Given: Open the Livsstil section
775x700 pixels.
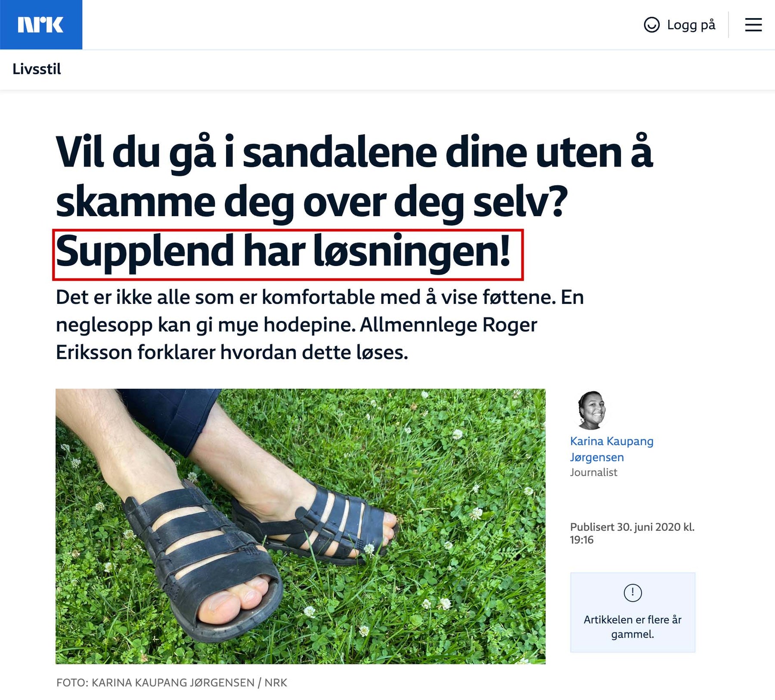Looking at the screenshot, I should (x=37, y=69).
